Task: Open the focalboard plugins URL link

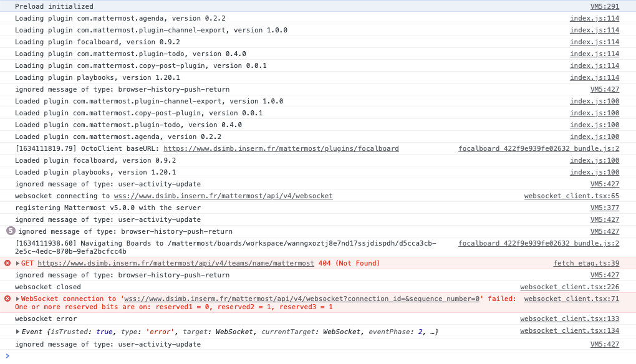Action: coord(281,148)
